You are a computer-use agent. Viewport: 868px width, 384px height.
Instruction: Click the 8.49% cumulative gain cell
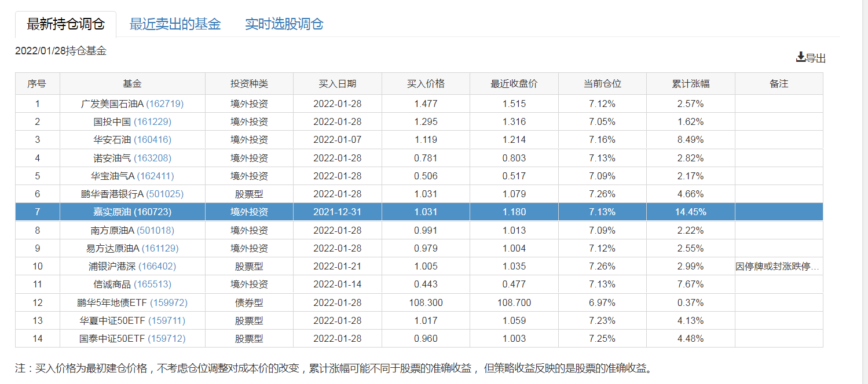(691, 140)
